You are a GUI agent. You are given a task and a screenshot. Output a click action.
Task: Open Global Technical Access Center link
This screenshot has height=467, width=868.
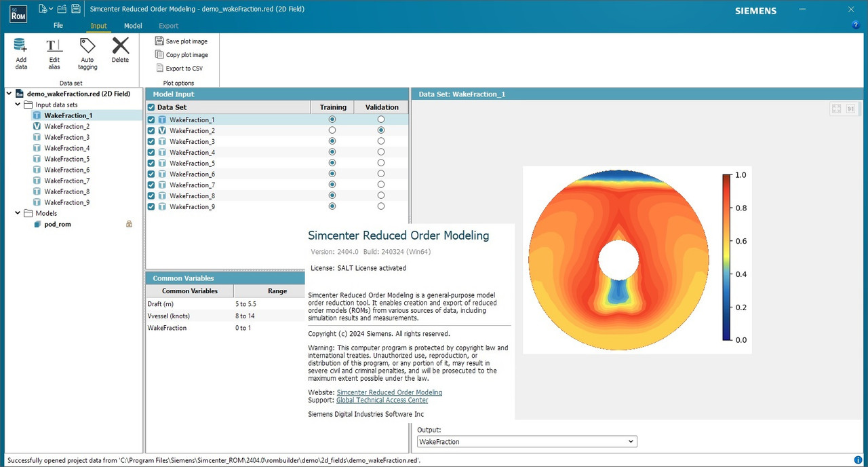[382, 400]
